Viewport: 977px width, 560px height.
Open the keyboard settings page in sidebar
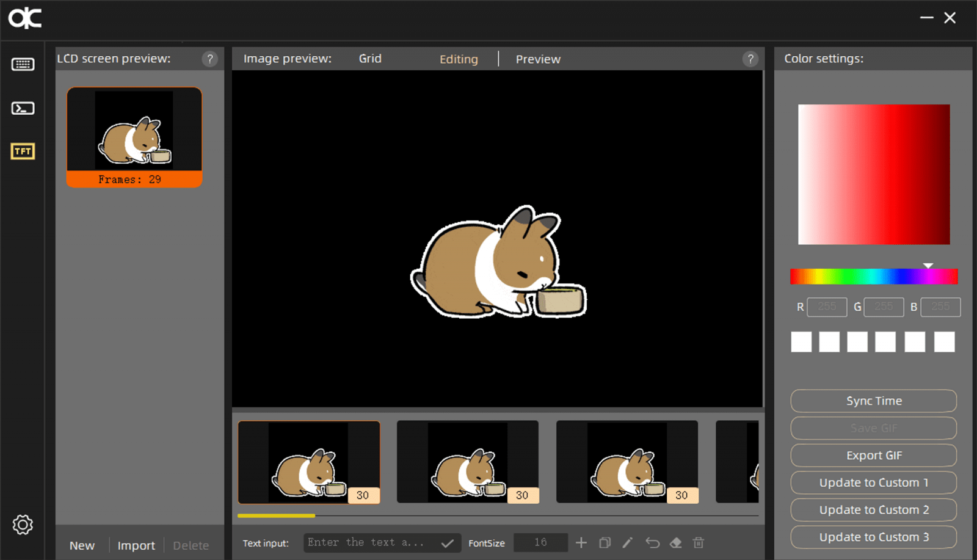pyautogui.click(x=23, y=64)
